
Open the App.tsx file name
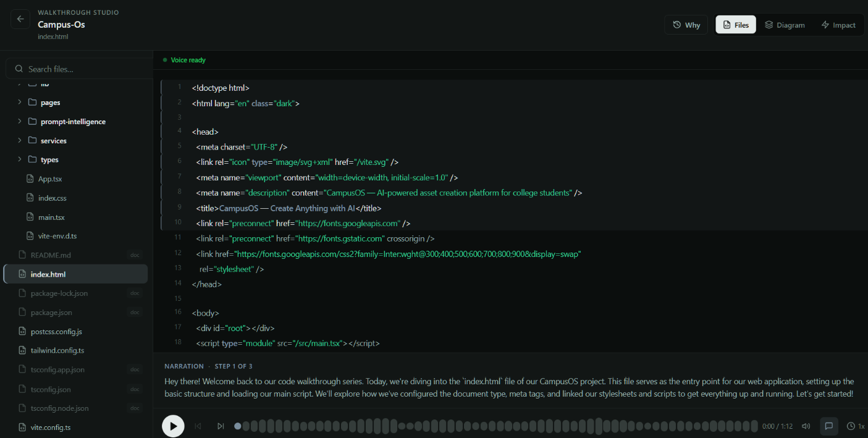coord(50,179)
